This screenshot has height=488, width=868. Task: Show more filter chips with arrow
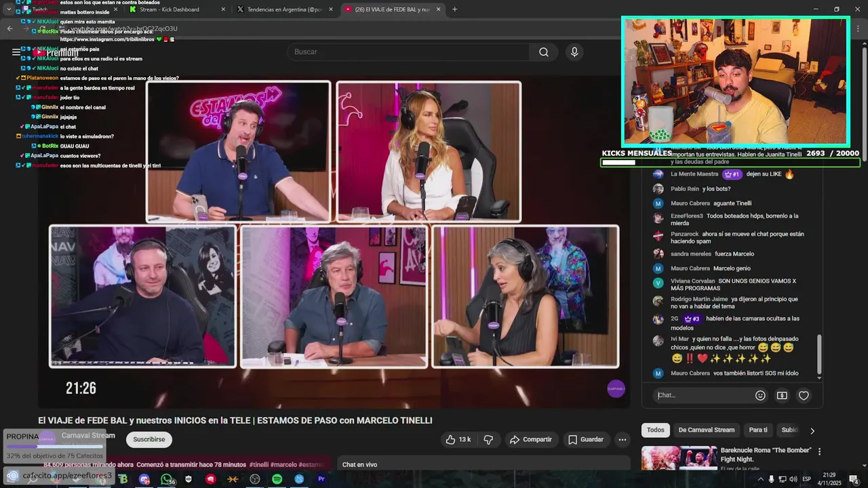click(812, 430)
